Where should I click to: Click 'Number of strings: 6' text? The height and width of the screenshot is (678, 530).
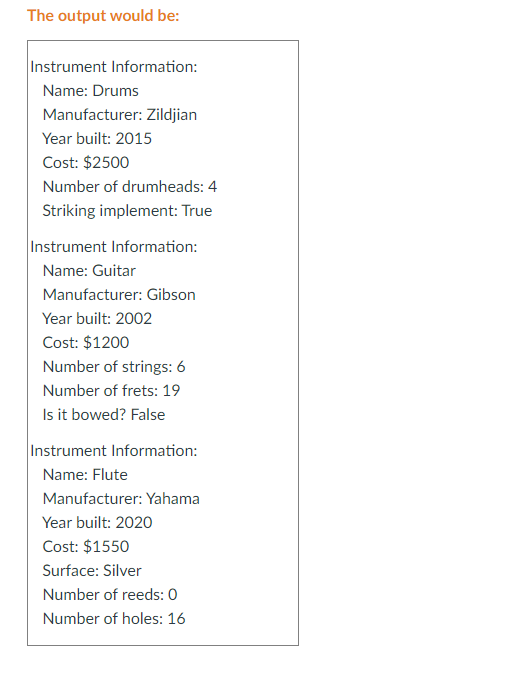point(114,367)
